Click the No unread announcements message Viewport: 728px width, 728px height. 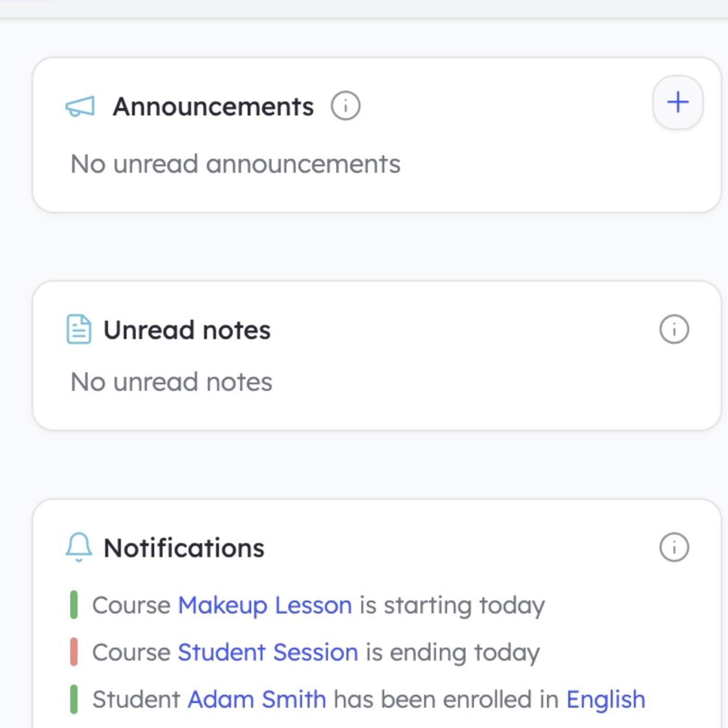pos(235,163)
